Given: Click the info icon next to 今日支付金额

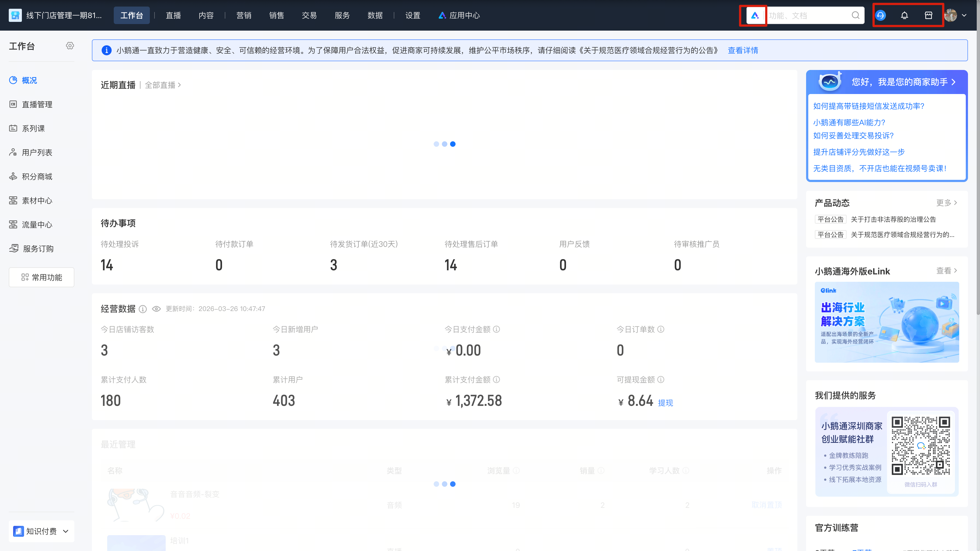Looking at the screenshot, I should (497, 329).
